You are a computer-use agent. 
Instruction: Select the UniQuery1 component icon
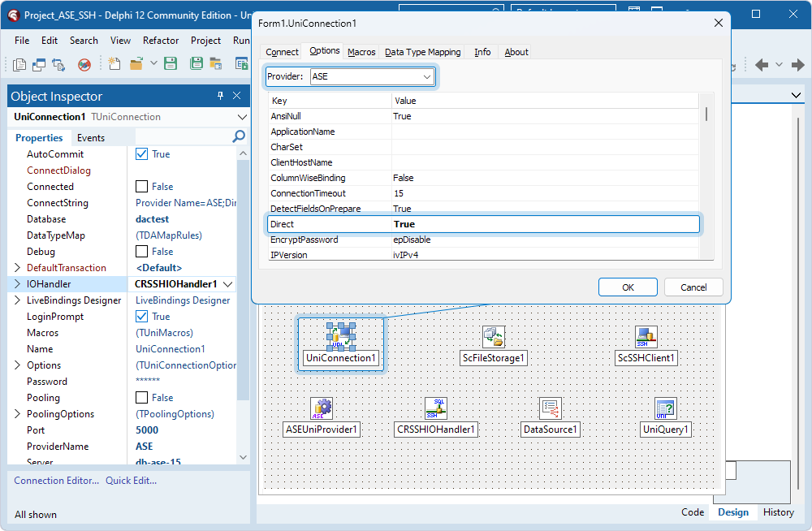pos(665,408)
